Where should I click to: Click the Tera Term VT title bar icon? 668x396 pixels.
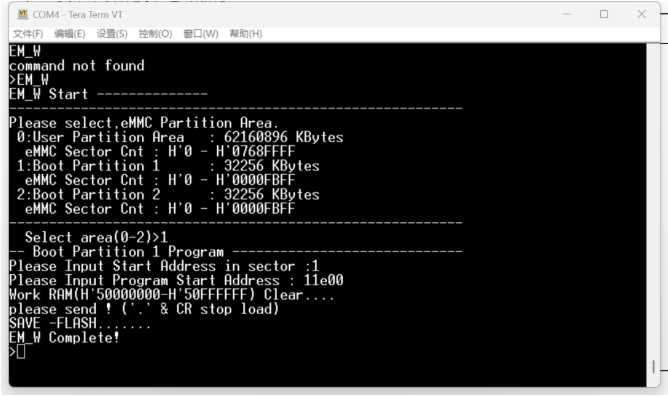tap(23, 14)
